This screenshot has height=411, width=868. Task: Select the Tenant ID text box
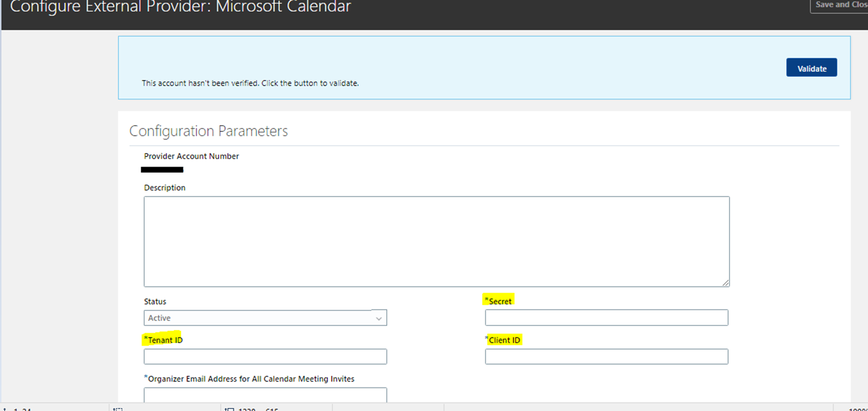(x=265, y=356)
